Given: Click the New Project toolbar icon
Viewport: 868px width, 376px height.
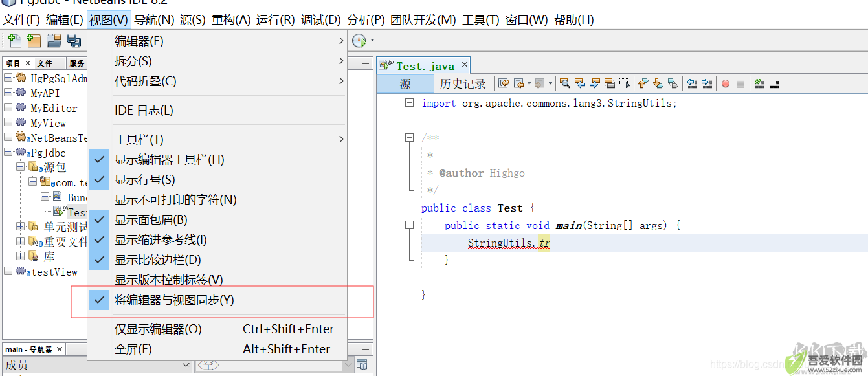Looking at the screenshot, I should pyautogui.click(x=34, y=41).
